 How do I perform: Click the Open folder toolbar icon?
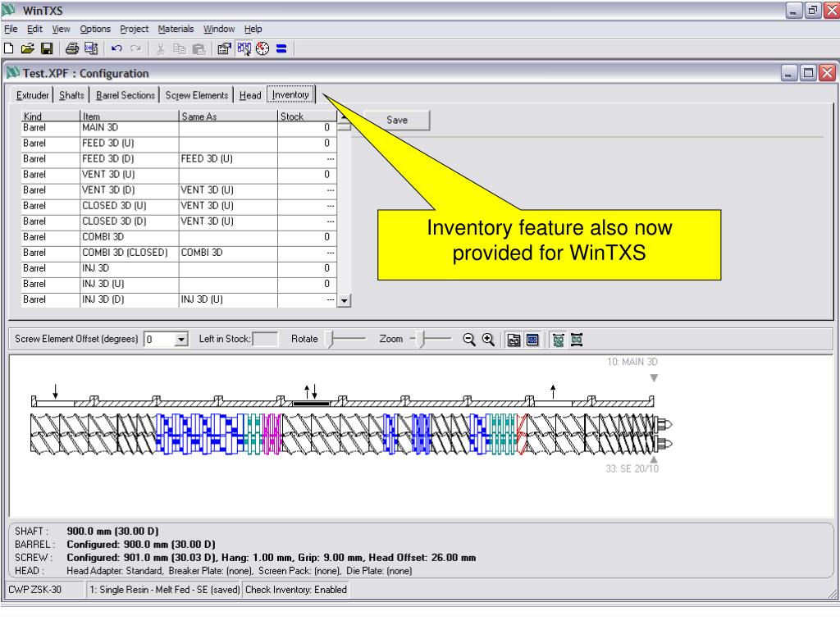[x=27, y=48]
